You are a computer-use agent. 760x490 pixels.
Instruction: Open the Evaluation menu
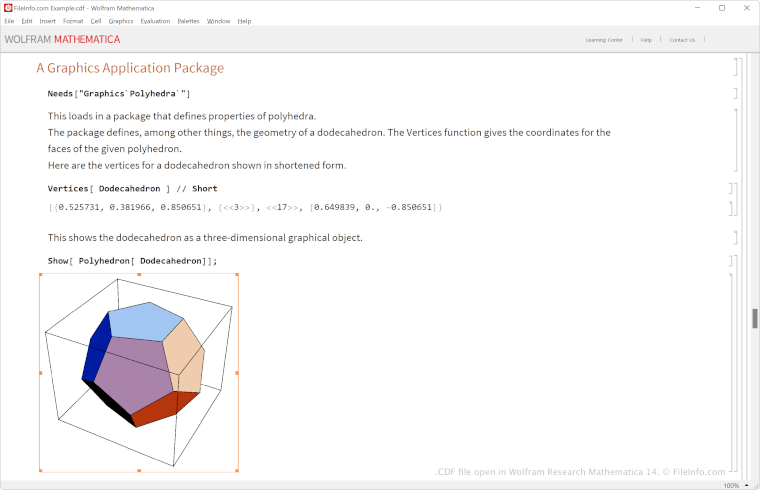(155, 21)
